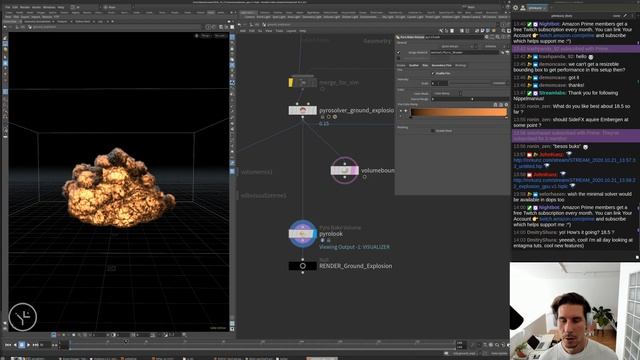Click the current frame number field
The image size is (640, 360).
pos(44,345)
